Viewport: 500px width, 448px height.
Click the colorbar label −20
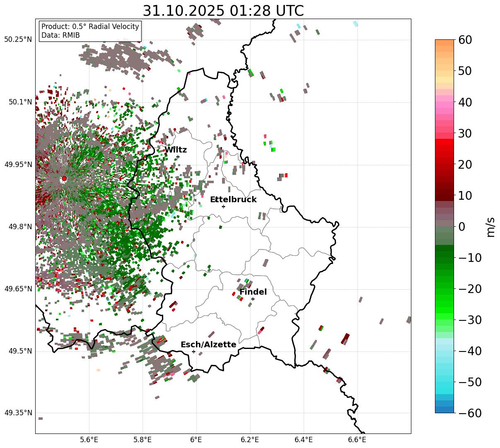pos(470,289)
